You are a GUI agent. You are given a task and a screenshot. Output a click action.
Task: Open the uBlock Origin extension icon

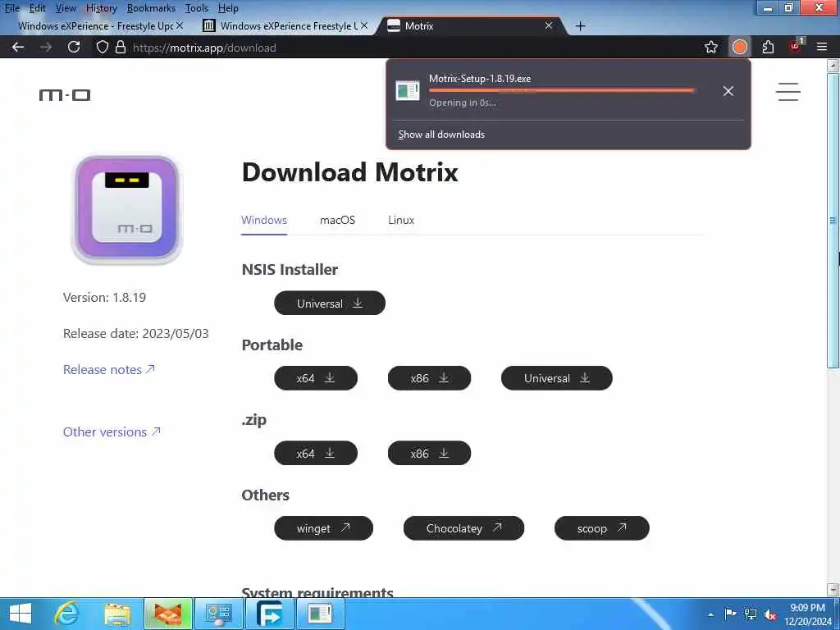coord(796,47)
